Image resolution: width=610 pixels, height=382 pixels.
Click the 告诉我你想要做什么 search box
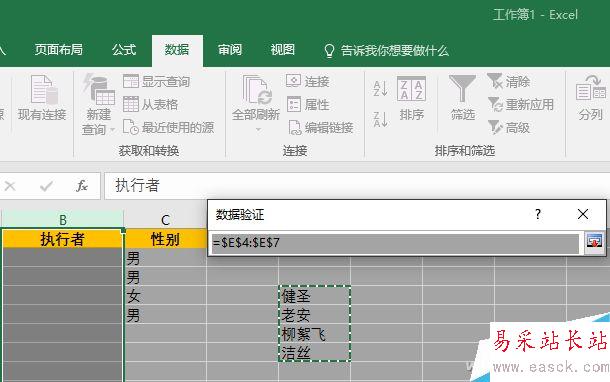coord(387,51)
